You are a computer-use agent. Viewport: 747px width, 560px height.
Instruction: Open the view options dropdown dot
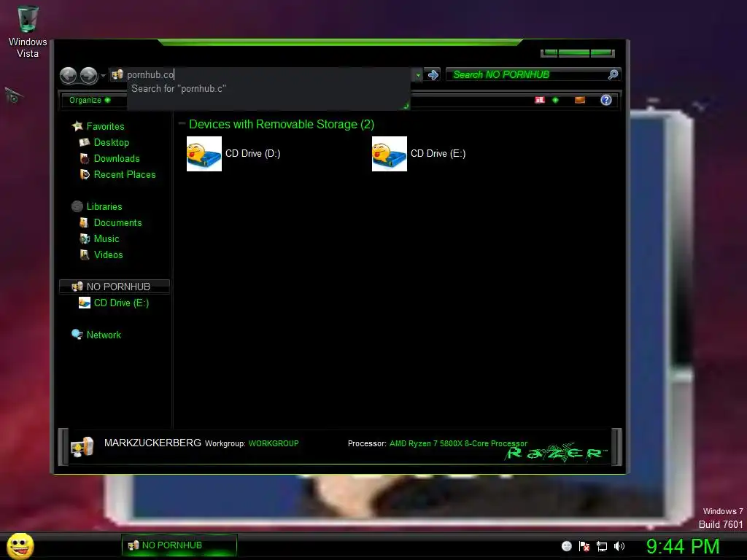pyautogui.click(x=555, y=100)
